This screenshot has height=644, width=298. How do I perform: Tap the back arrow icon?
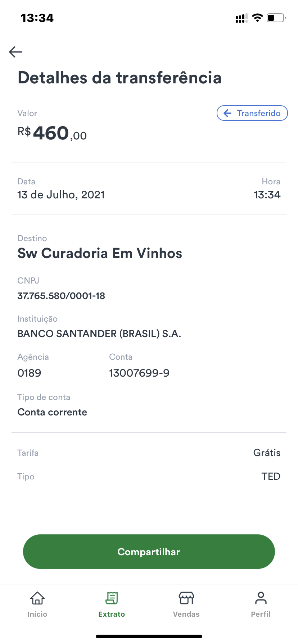click(16, 52)
